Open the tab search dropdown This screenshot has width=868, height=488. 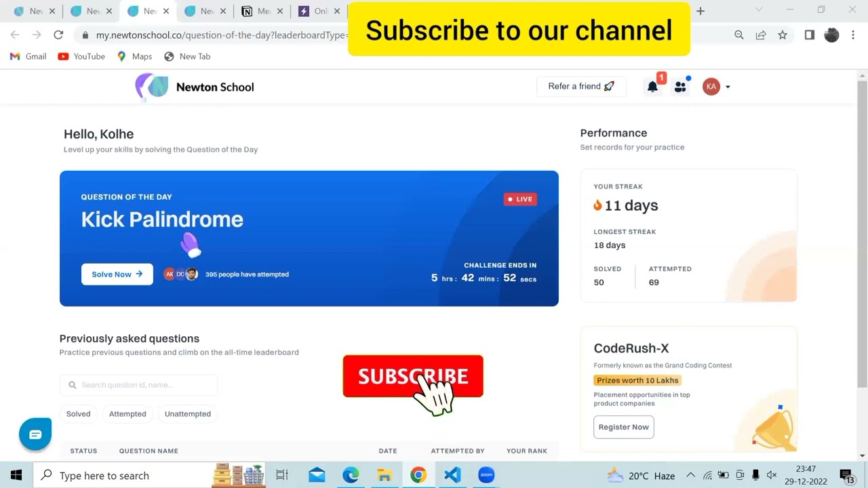coord(759,9)
